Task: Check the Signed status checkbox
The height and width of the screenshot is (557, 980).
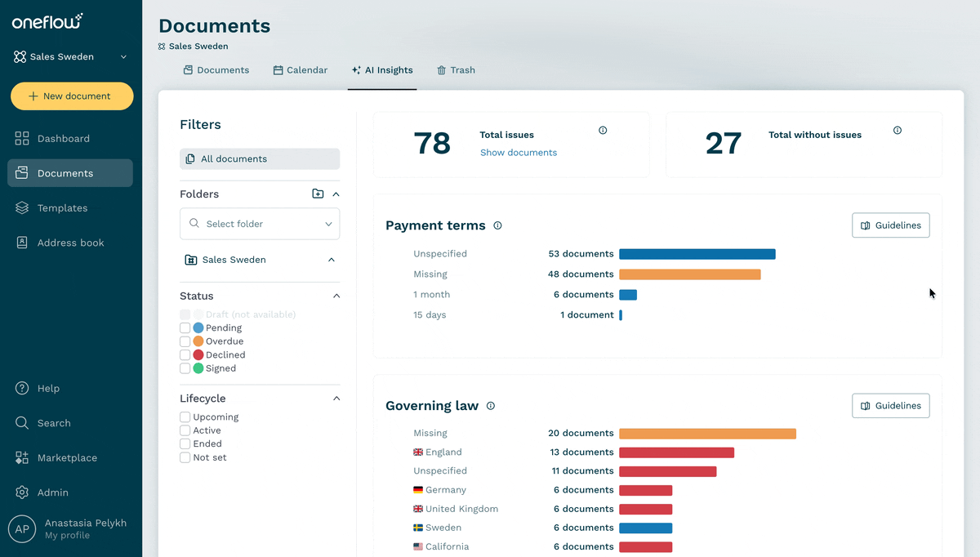Action: pyautogui.click(x=185, y=368)
